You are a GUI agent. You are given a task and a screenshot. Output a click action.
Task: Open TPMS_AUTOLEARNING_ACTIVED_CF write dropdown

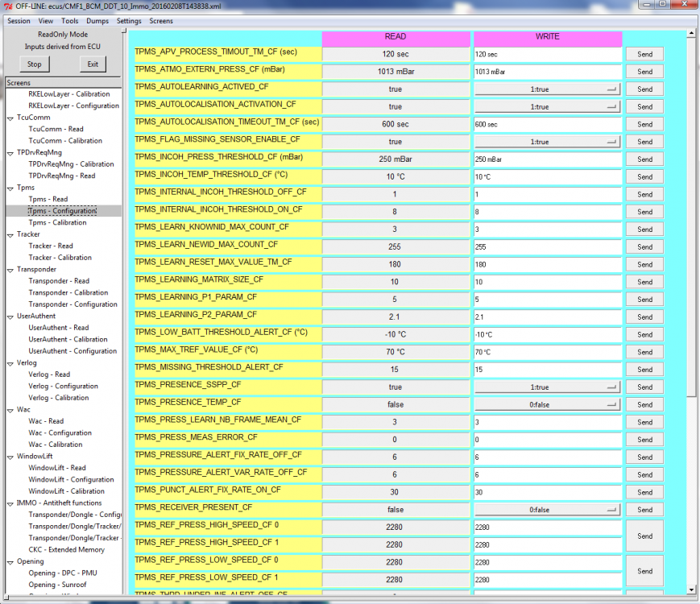547,89
